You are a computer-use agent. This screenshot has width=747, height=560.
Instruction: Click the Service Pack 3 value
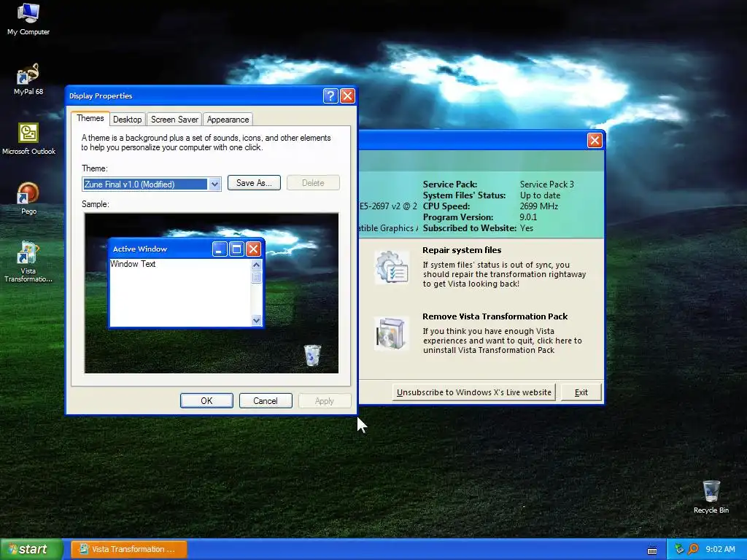[x=547, y=184]
